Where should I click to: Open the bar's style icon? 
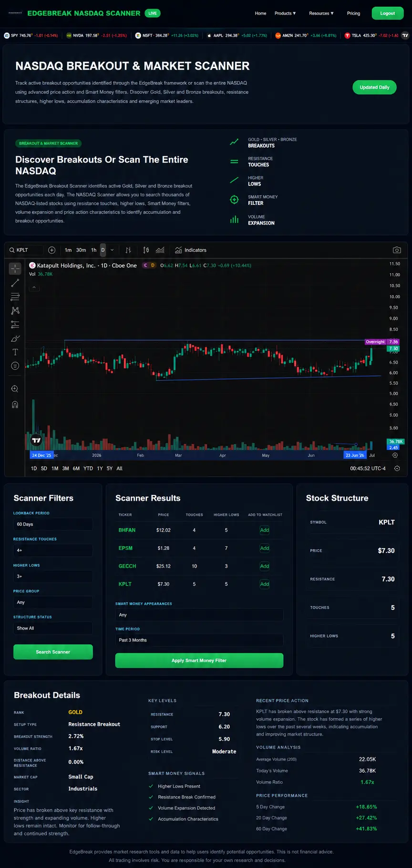(x=128, y=250)
